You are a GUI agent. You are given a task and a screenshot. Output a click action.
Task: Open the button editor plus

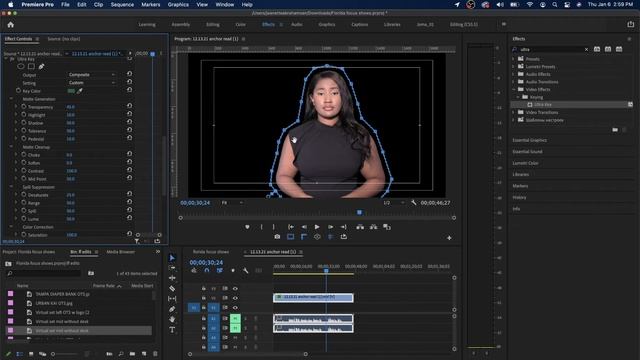449,238
